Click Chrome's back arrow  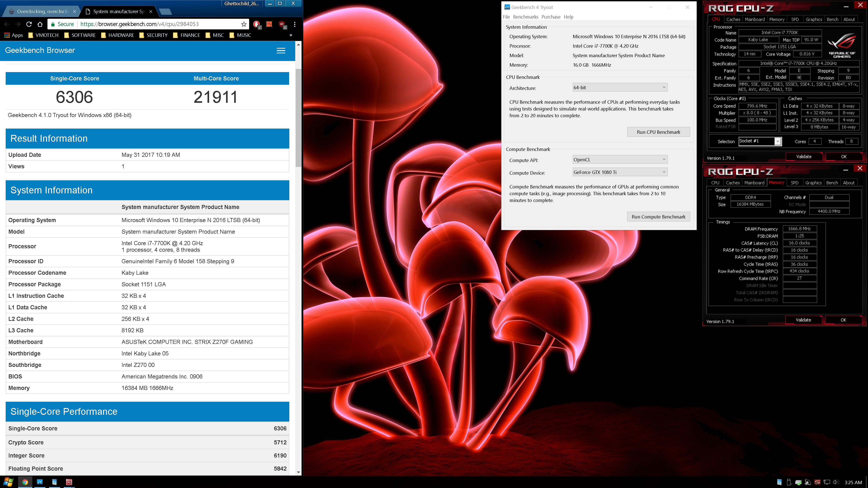pos(7,24)
